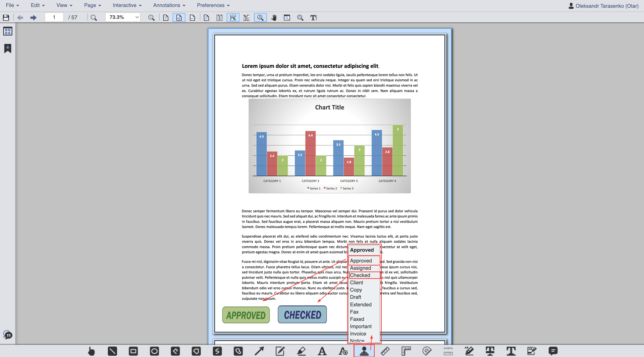This screenshot has width=644, height=357.
Task: Open the bookmarks side panel
Action: coord(8,49)
